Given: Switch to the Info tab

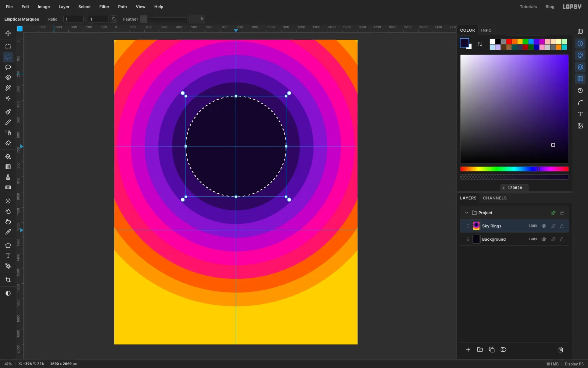Looking at the screenshot, I should click(486, 30).
